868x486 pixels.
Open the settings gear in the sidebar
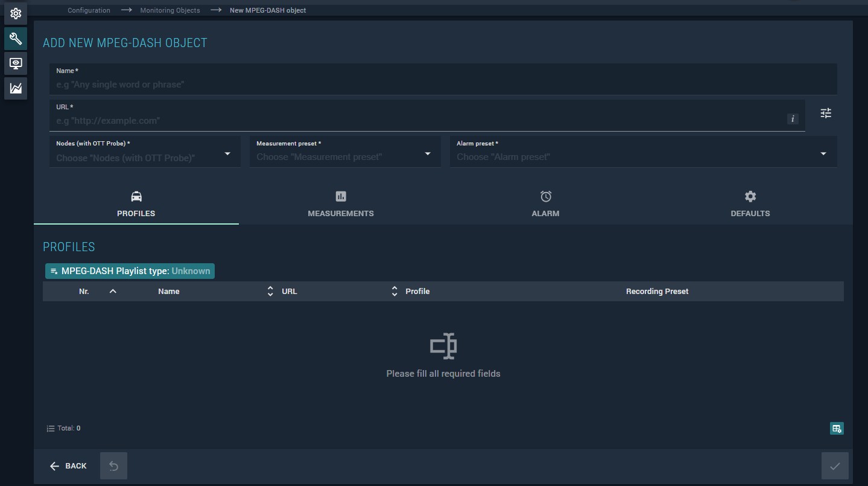[x=16, y=13]
